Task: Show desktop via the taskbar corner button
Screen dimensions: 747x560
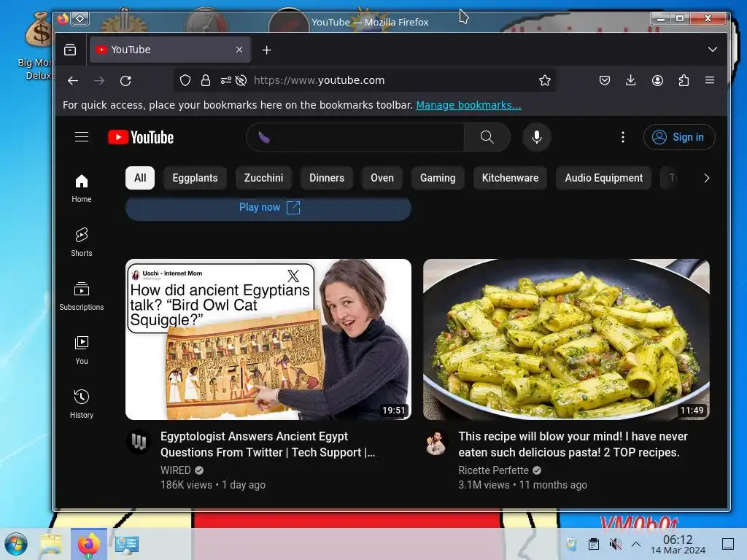Action: [728, 544]
